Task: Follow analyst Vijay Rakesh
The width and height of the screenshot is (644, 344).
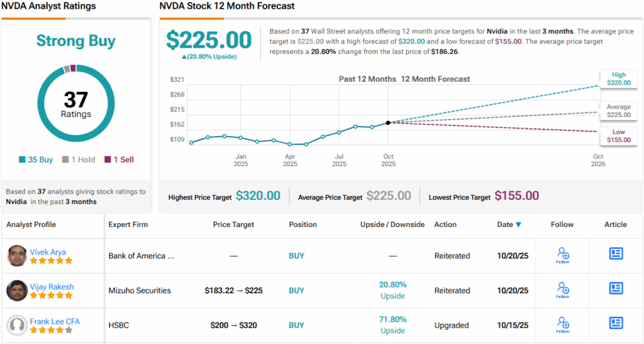Action: click(563, 289)
